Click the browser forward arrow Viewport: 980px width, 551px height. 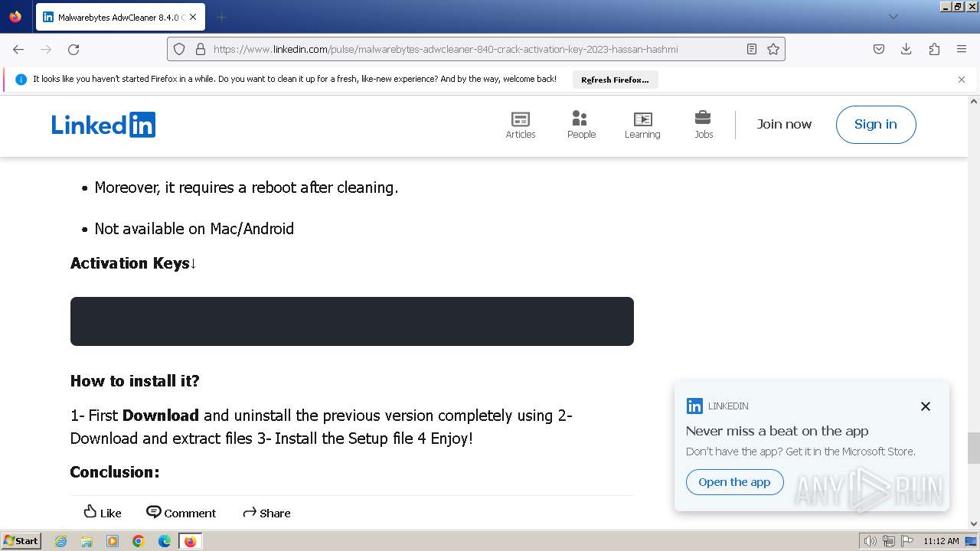tap(46, 49)
